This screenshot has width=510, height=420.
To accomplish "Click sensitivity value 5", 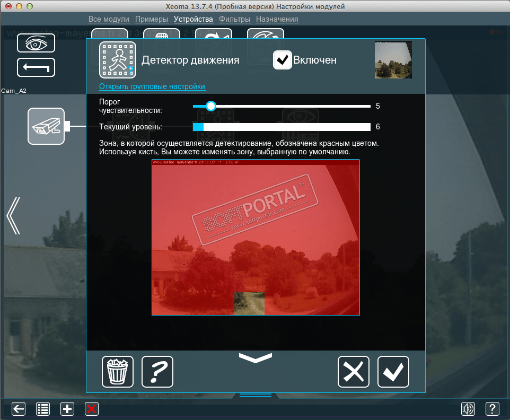I will pyautogui.click(x=378, y=106).
